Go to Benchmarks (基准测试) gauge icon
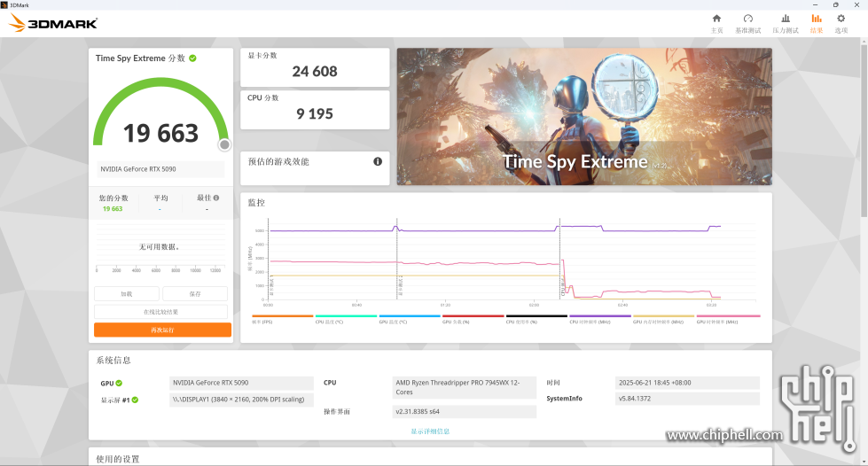868x466 pixels. click(747, 23)
